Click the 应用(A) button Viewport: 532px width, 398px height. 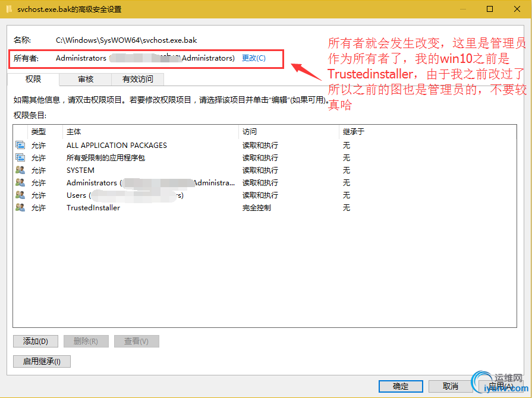[x=500, y=386]
